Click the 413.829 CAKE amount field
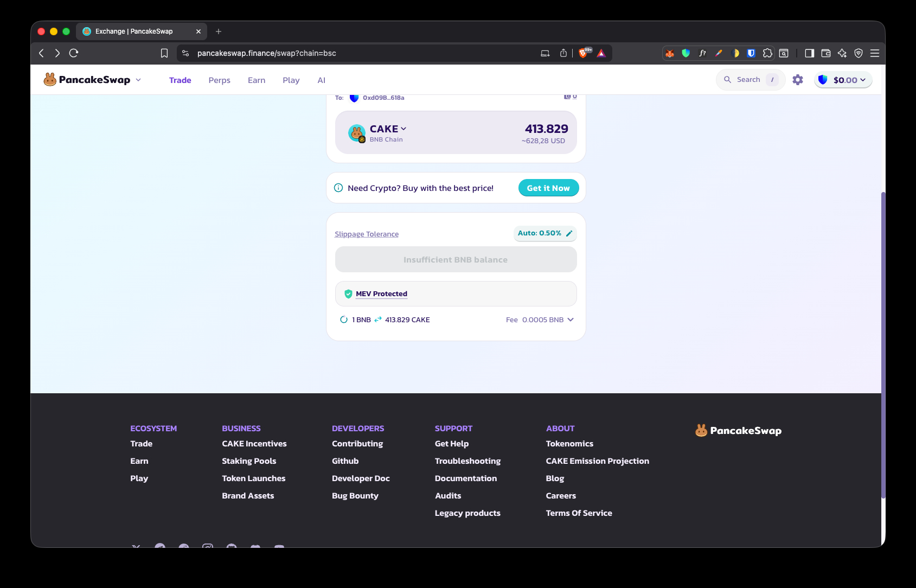This screenshot has width=916, height=588. tap(546, 129)
